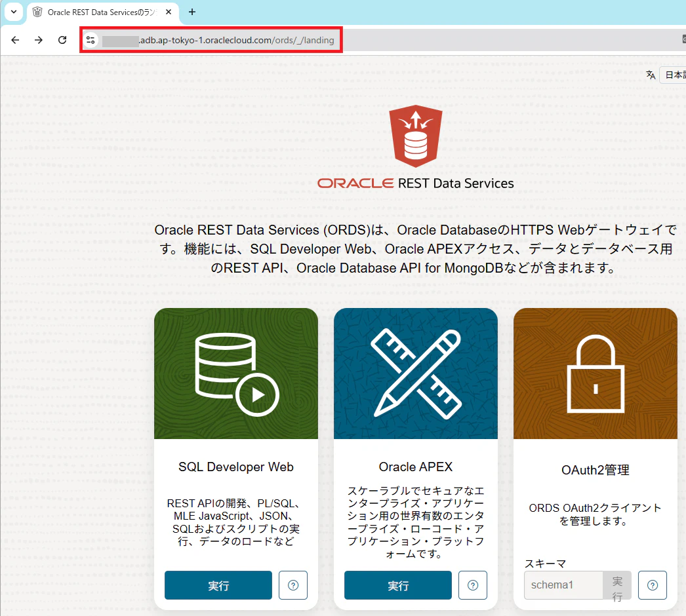This screenshot has width=686, height=616.
Task: Close the Oracle REST Data Services tab
Action: (169, 12)
